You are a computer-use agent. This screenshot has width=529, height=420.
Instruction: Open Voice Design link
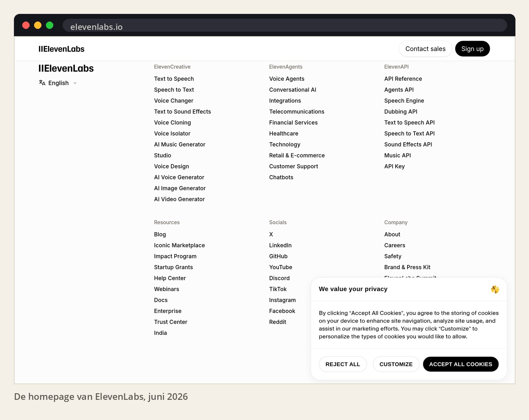click(x=172, y=167)
